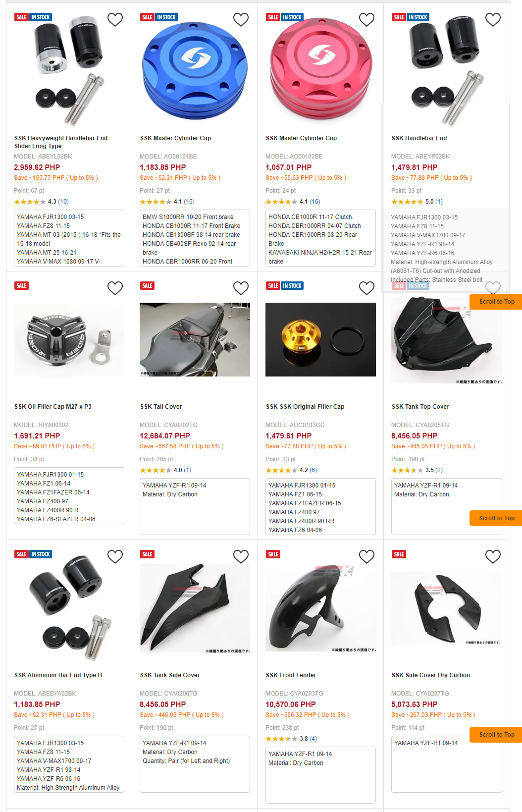Click heart icon on SSK Oil Filler Cap

point(115,288)
